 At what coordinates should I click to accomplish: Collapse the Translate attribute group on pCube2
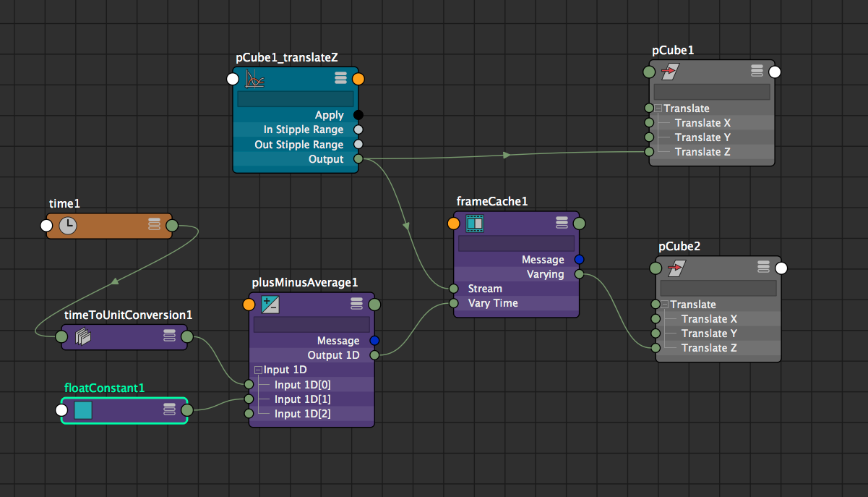tap(666, 304)
